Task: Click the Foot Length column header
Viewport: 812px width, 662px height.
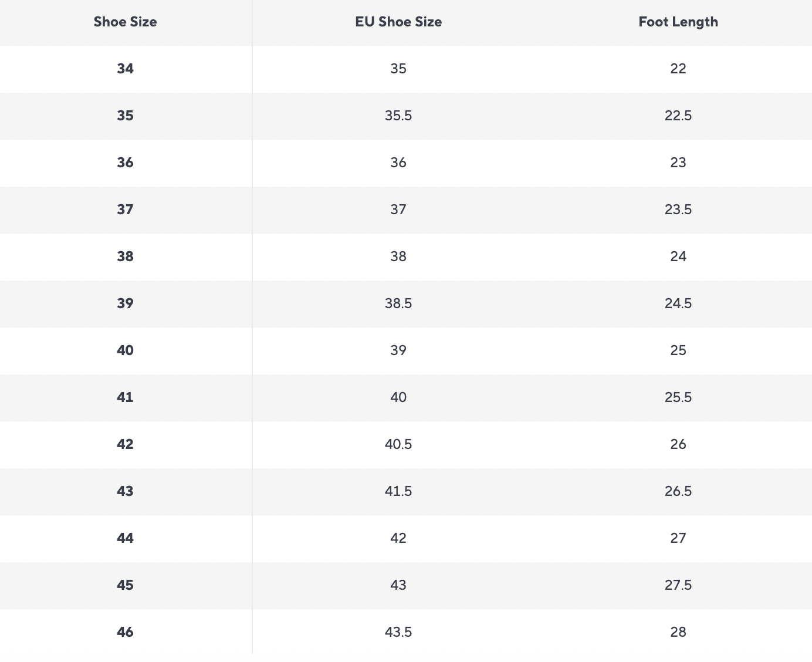Action: tap(678, 22)
